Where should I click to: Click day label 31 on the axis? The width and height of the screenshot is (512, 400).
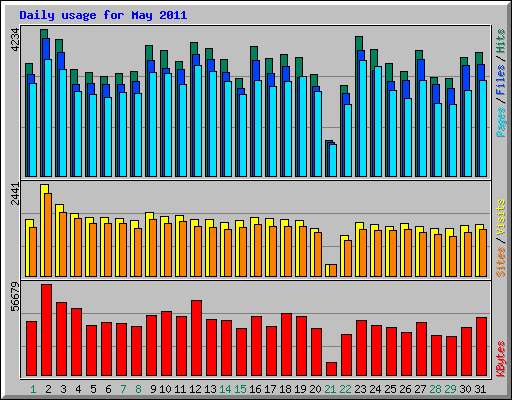click(x=480, y=389)
